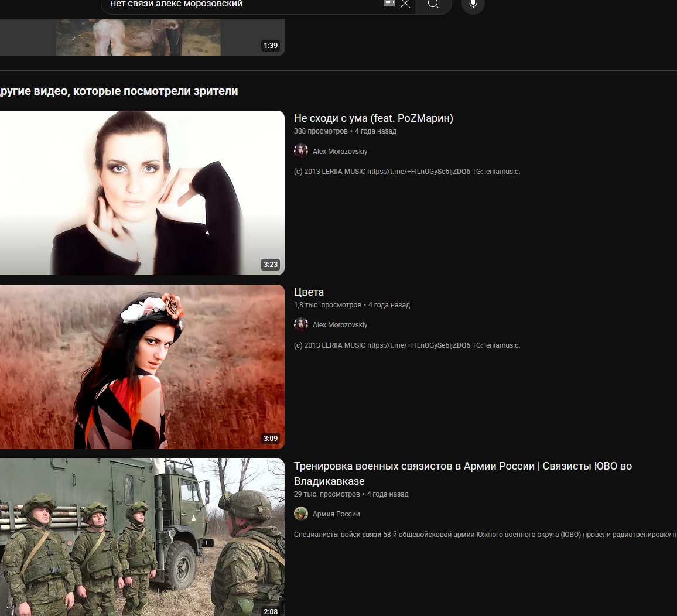Click the 3:23 duration badge

click(271, 265)
